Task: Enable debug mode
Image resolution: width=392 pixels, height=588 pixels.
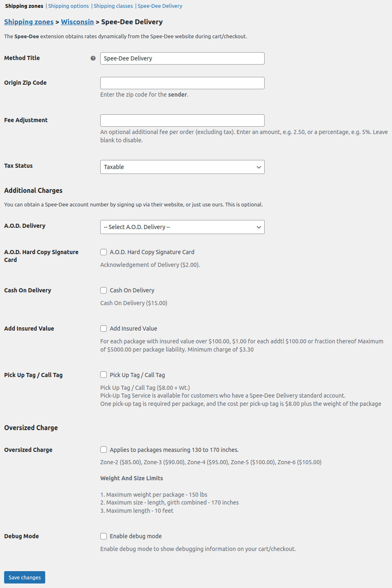Action: click(x=104, y=536)
